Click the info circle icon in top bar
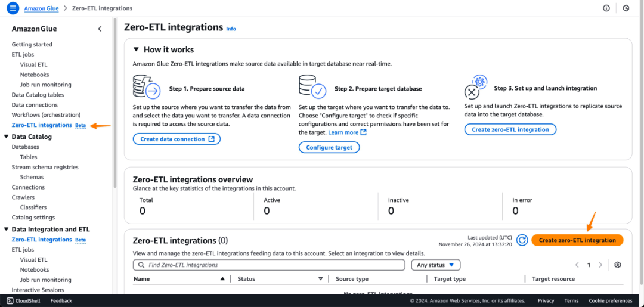The image size is (644, 307). click(x=606, y=8)
